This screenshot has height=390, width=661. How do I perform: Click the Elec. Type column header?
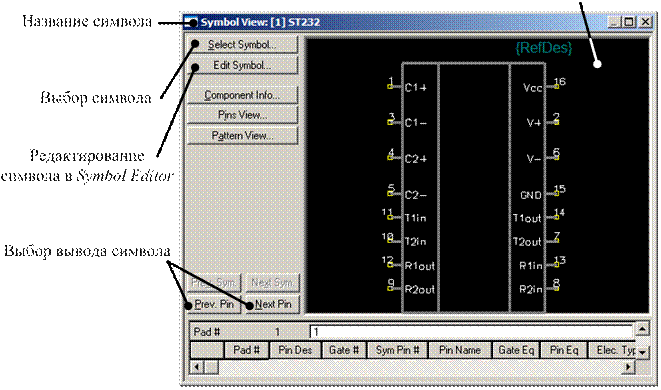[612, 350]
